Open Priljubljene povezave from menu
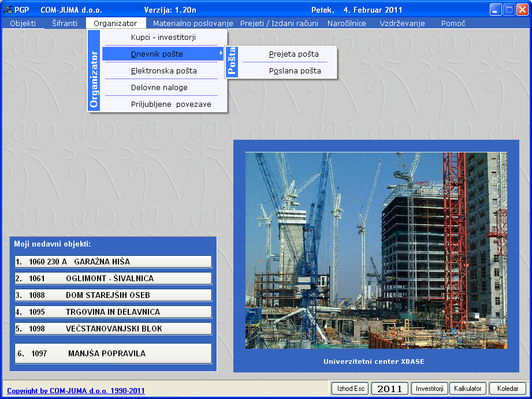 tap(170, 105)
